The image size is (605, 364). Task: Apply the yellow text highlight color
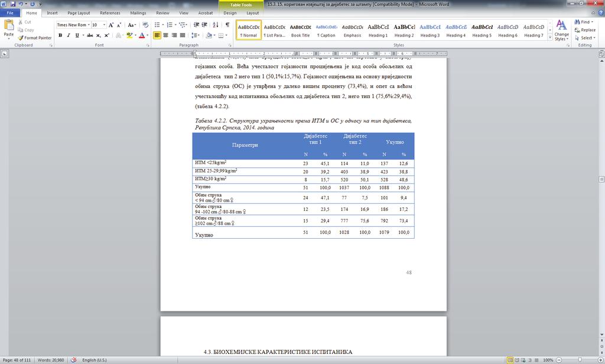(129, 35)
